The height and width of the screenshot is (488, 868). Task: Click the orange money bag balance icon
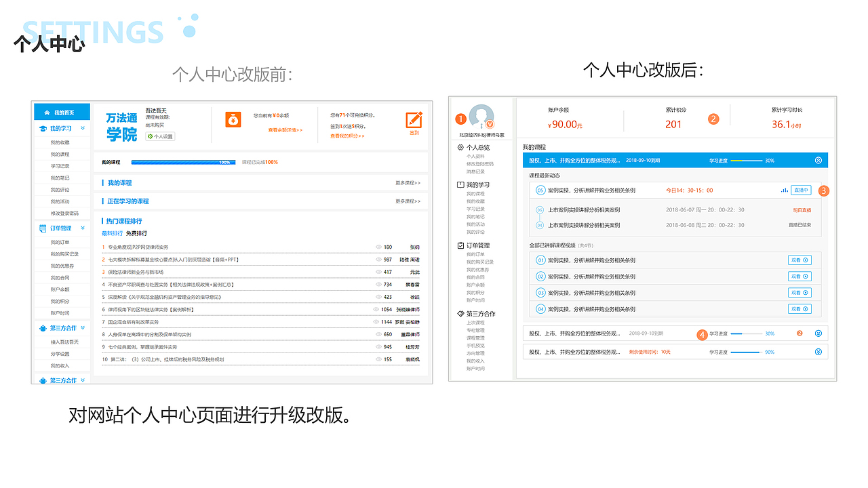tap(234, 120)
